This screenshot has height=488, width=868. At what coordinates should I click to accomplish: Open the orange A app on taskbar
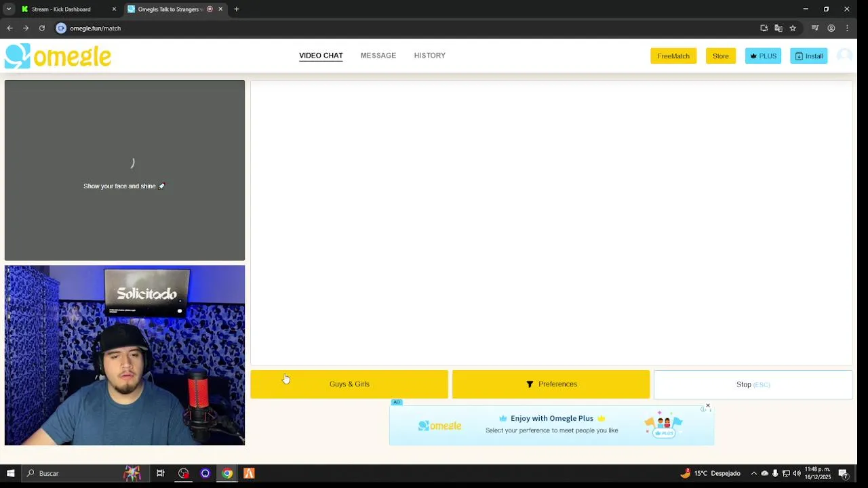point(249,474)
